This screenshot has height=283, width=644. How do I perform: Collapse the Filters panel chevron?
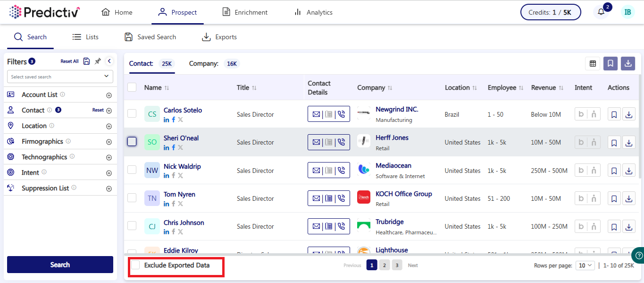click(x=109, y=61)
